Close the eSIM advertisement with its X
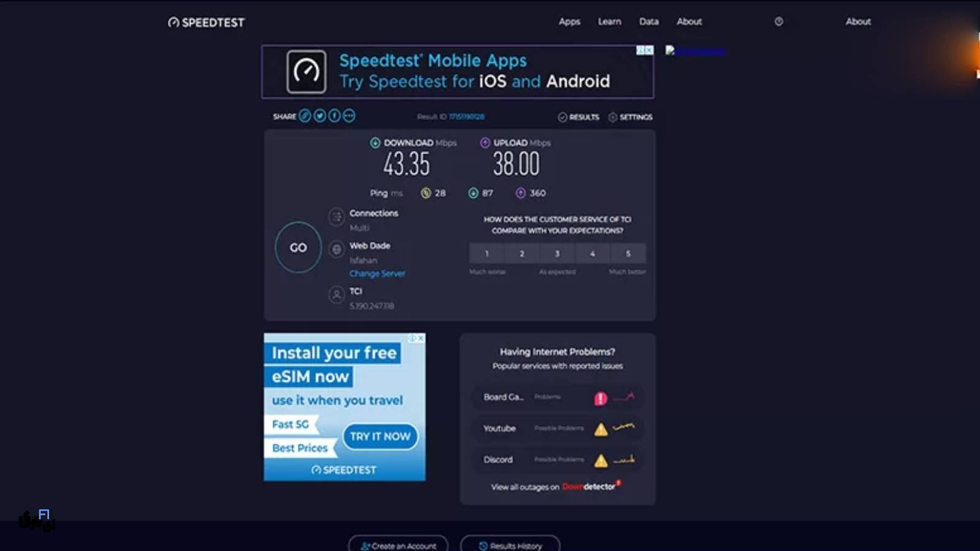The image size is (980, 551). (421, 338)
